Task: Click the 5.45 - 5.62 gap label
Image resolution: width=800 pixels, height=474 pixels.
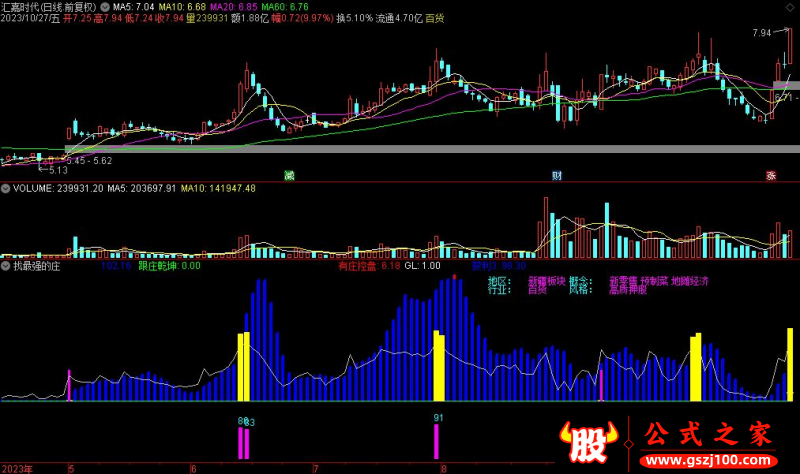Action: pyautogui.click(x=89, y=161)
